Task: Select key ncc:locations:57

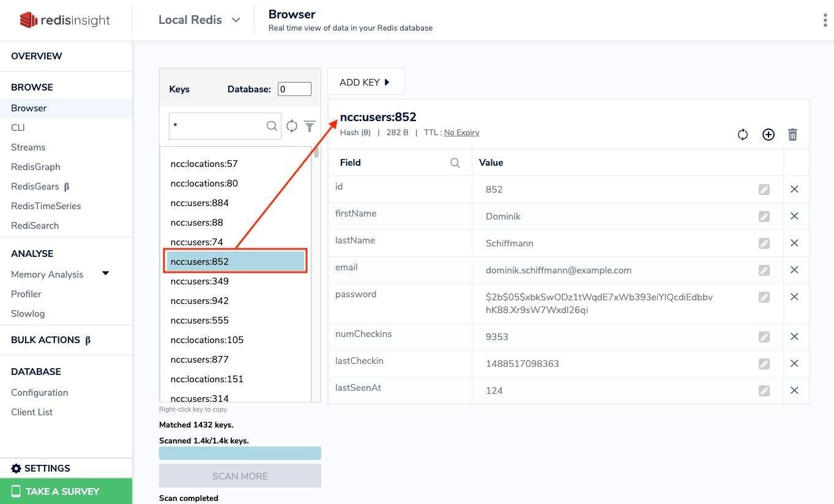Action: (204, 164)
